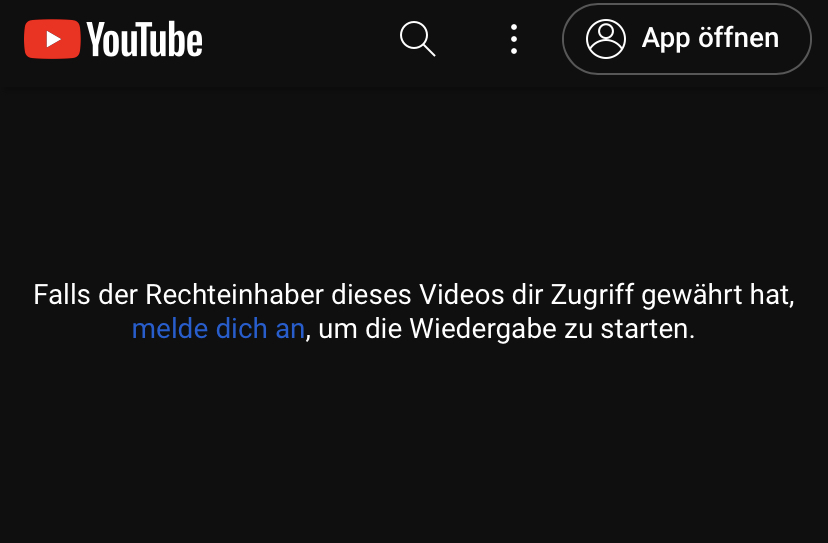Click the "Falls der Rechteinhaber" message line
828x543 pixels.
[x=414, y=294]
